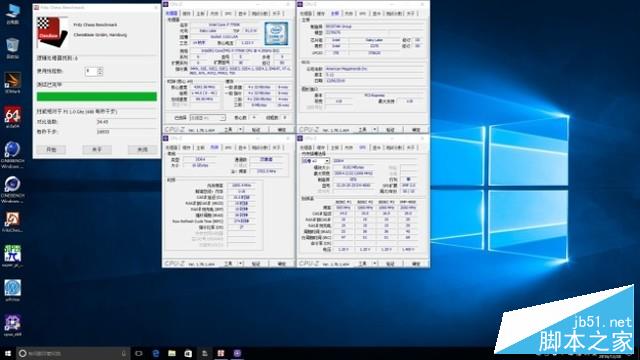Open Tools dropdown arrow in SPD window
640x360 pixels.
click(375, 264)
